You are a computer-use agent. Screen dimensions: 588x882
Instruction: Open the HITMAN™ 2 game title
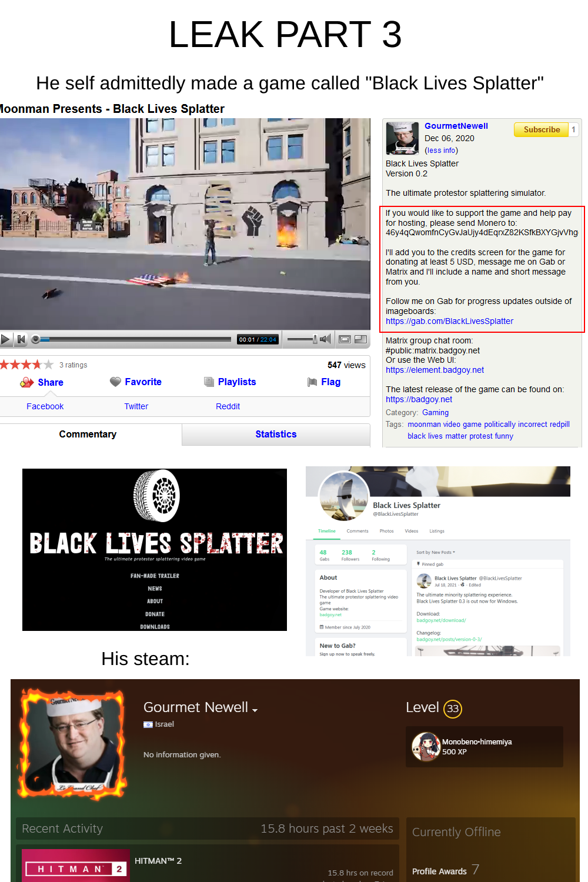point(158,861)
